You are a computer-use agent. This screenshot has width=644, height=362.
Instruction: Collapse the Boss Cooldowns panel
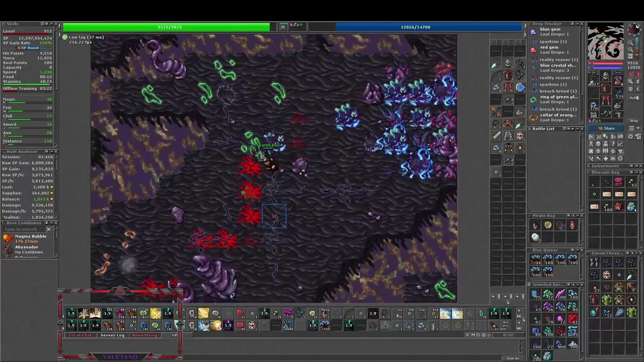click(52, 223)
